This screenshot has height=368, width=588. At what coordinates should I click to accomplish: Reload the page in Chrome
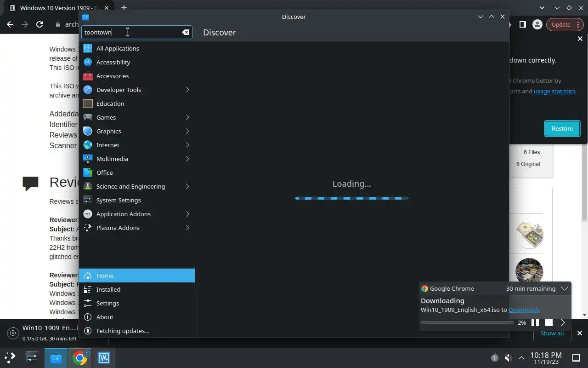coord(40,24)
